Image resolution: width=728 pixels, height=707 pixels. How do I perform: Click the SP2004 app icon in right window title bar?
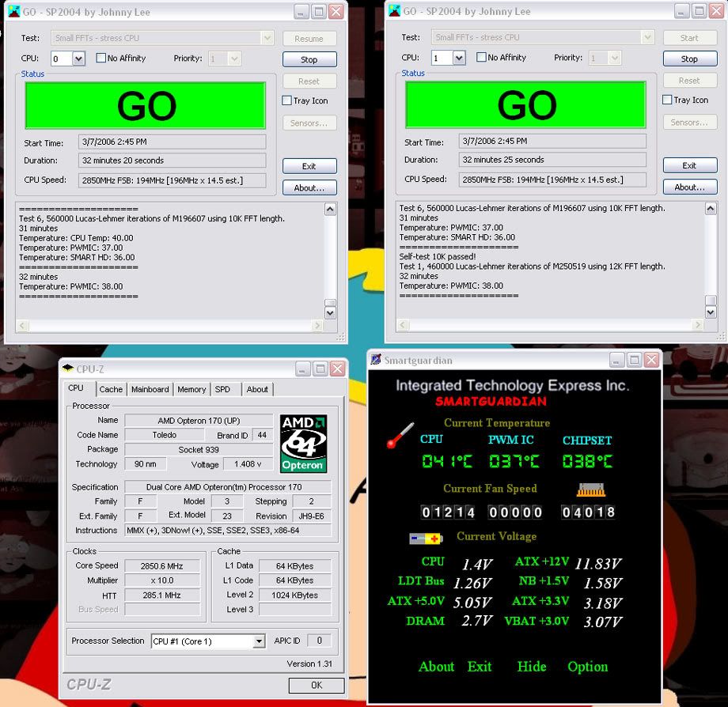tap(395, 10)
